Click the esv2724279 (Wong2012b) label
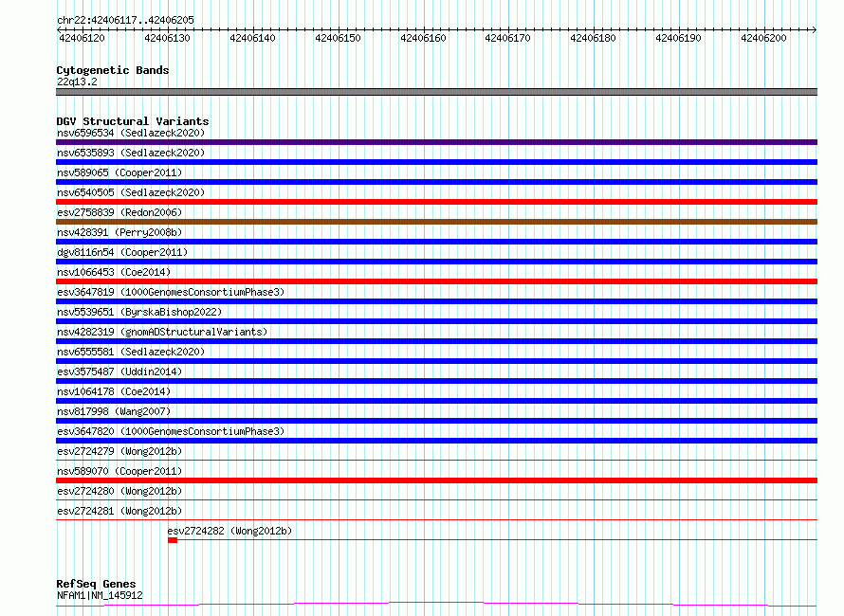The height and width of the screenshot is (616, 844). point(119,451)
